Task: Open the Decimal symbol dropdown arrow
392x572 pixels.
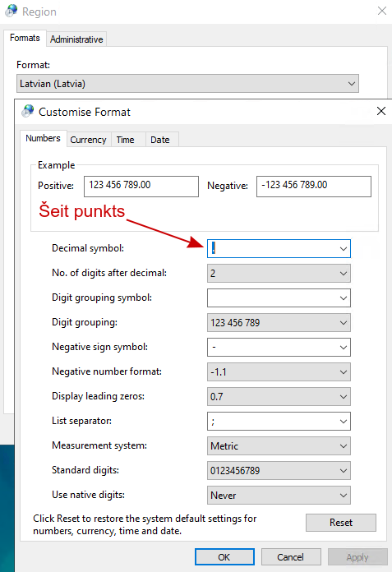Action: 344,249
